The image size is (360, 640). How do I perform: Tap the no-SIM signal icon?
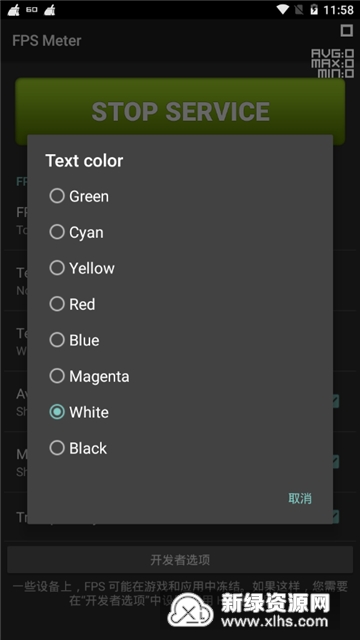coord(299,9)
